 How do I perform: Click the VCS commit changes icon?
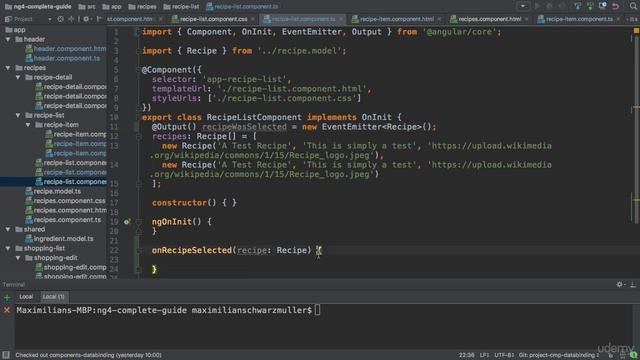pos(590,6)
